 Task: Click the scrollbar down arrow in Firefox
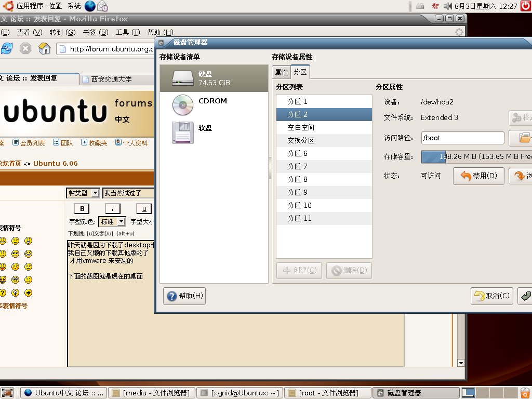pos(461,363)
